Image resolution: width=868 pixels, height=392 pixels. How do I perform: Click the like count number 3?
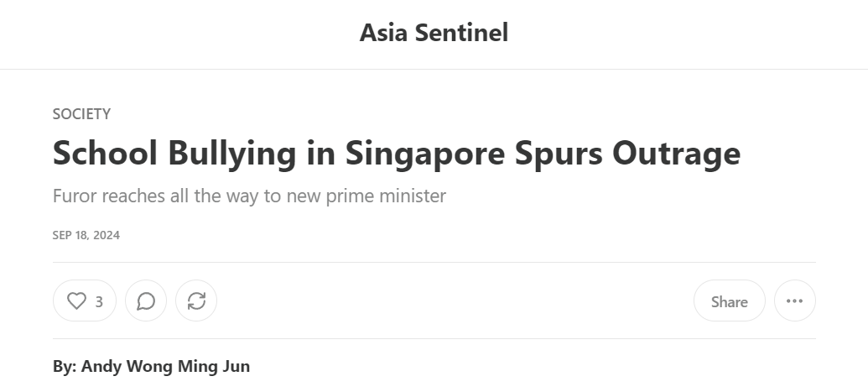(x=99, y=301)
